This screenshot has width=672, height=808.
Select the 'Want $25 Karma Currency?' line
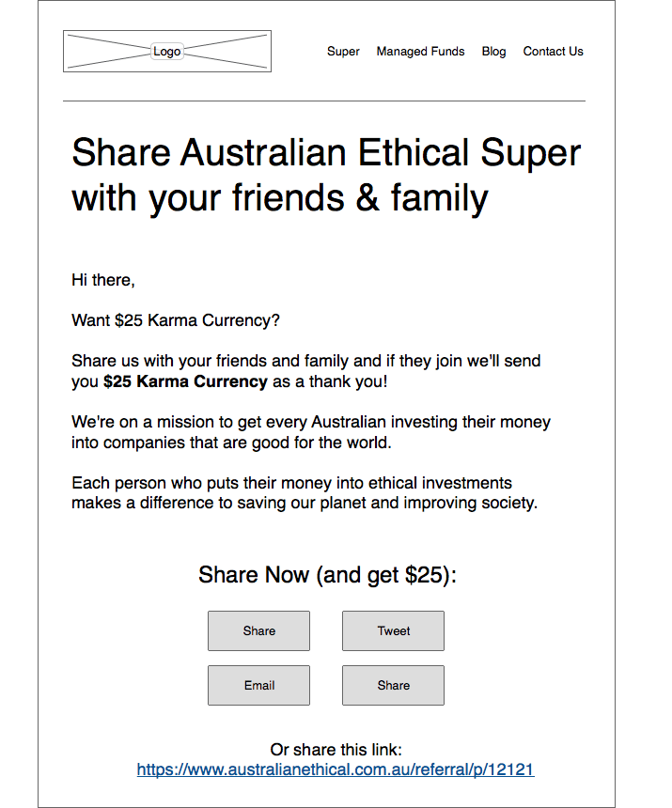tap(176, 320)
